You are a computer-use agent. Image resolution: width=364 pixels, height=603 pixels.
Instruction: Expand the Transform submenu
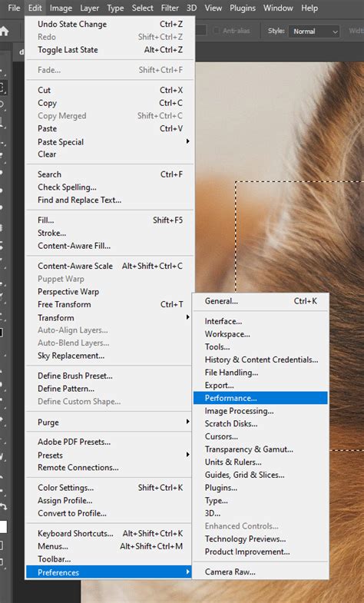pyautogui.click(x=110, y=317)
